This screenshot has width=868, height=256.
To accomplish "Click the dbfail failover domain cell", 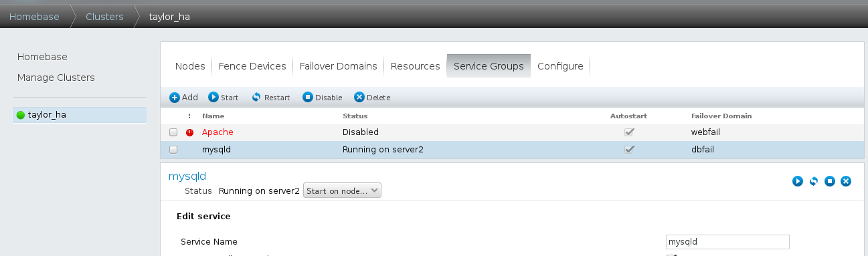I will (703, 150).
